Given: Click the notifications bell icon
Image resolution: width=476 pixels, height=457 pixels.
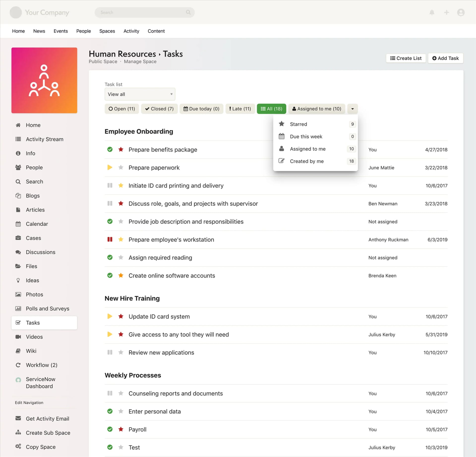Looking at the screenshot, I should point(432,12).
